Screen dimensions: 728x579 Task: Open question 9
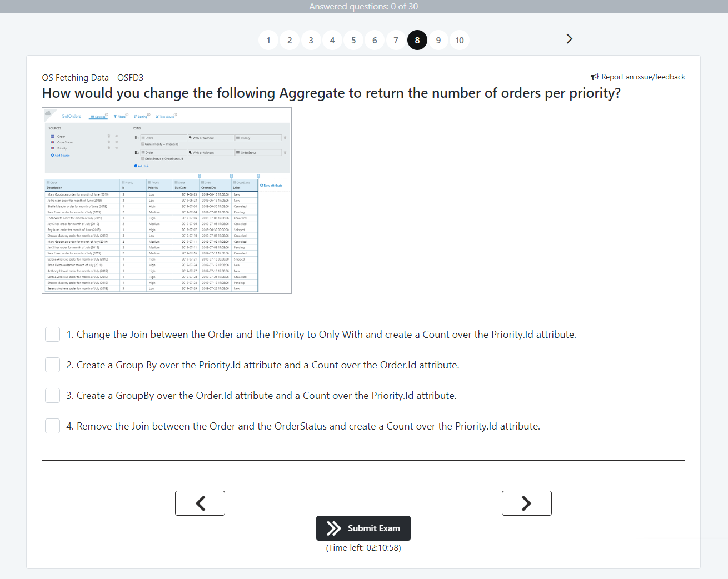[x=438, y=40]
